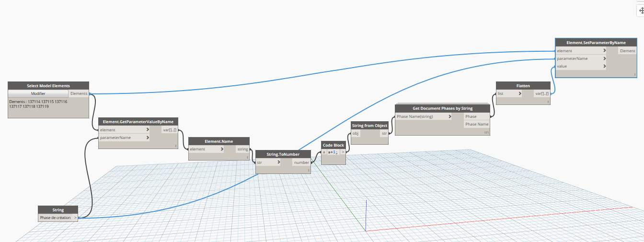Viewport: 644px width, 242px height.
Task: Expand the element input chevron on Element.GetParameterValueByName
Action: coord(148,130)
